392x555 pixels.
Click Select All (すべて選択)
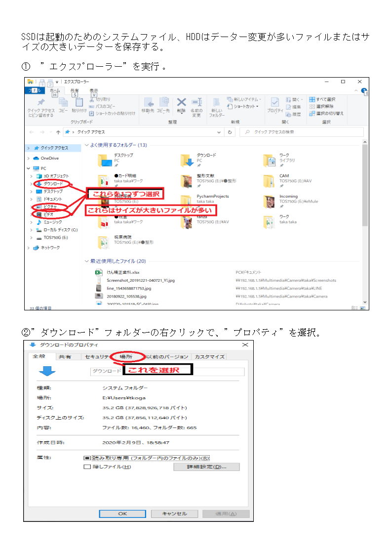322,99
